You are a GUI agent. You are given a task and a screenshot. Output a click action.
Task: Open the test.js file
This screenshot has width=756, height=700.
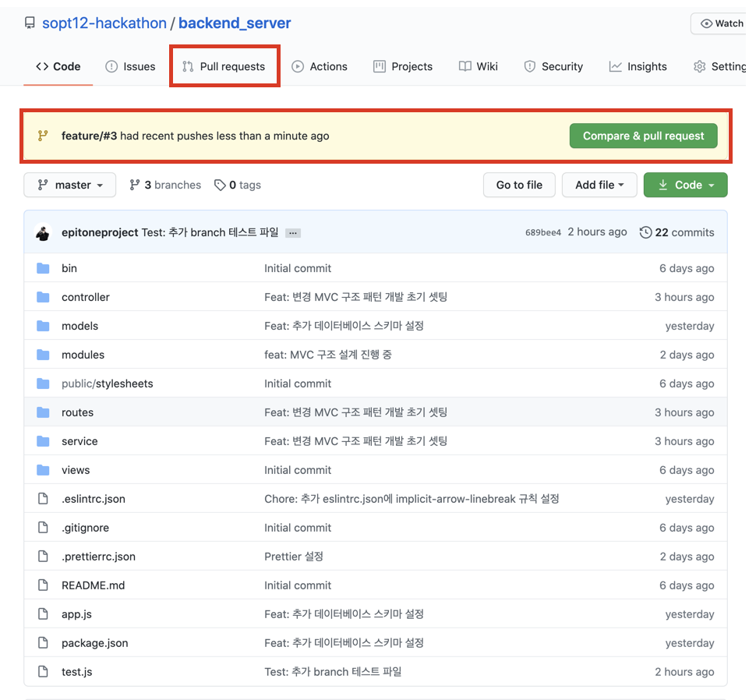76,672
